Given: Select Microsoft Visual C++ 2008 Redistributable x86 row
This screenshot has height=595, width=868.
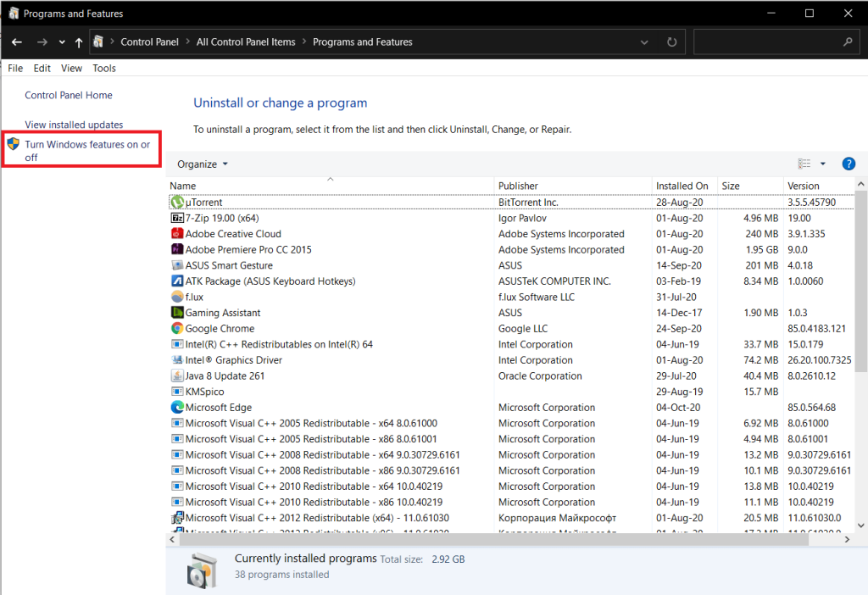Looking at the screenshot, I should point(510,470).
